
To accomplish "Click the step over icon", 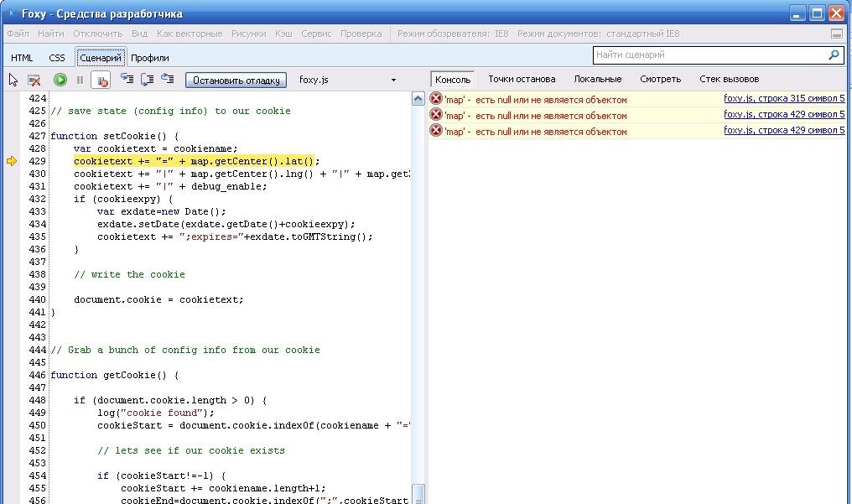I will [x=148, y=80].
